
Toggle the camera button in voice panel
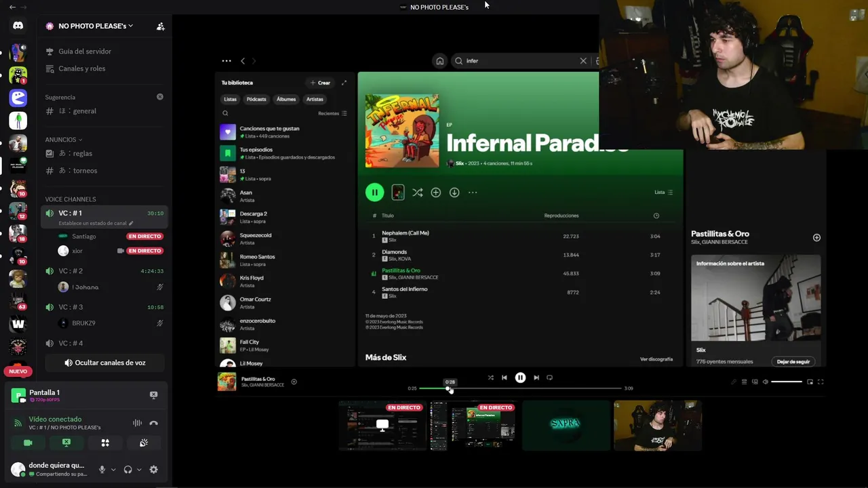click(28, 443)
